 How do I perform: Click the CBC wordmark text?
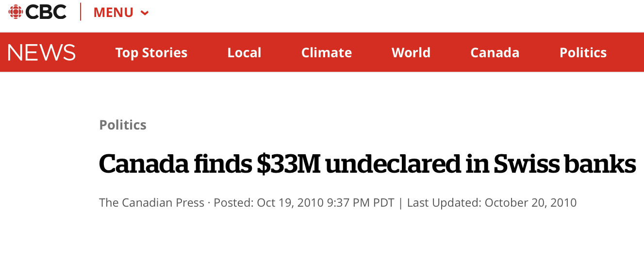tap(46, 12)
